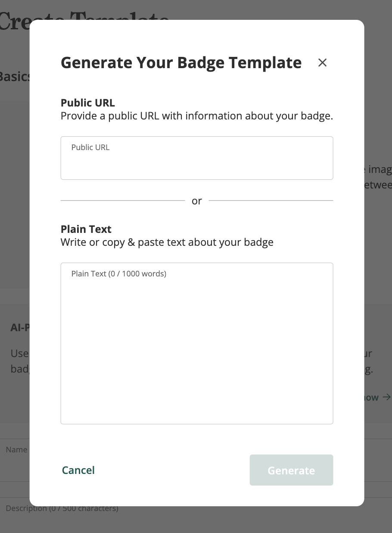Click the bold Plain Text heading
This screenshot has width=392, height=533.
86,229
